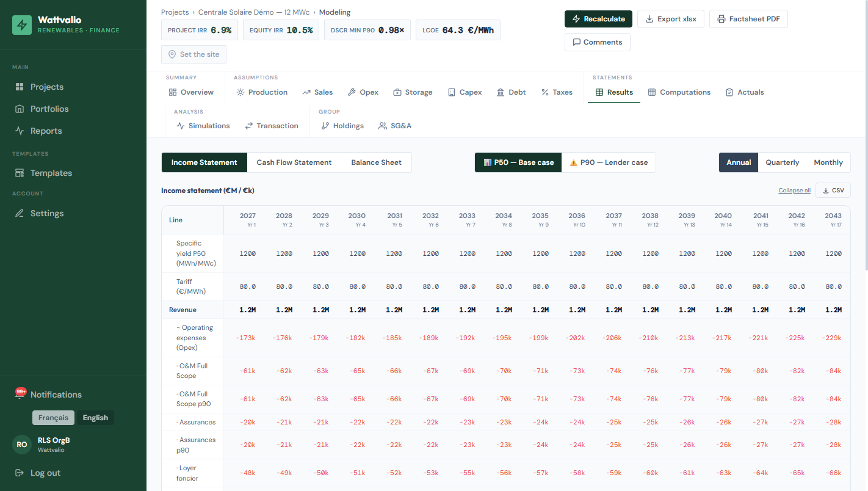This screenshot has height=491, width=868.
Task: Click the PROJECT IRR 6.9% badge
Action: [x=200, y=30]
